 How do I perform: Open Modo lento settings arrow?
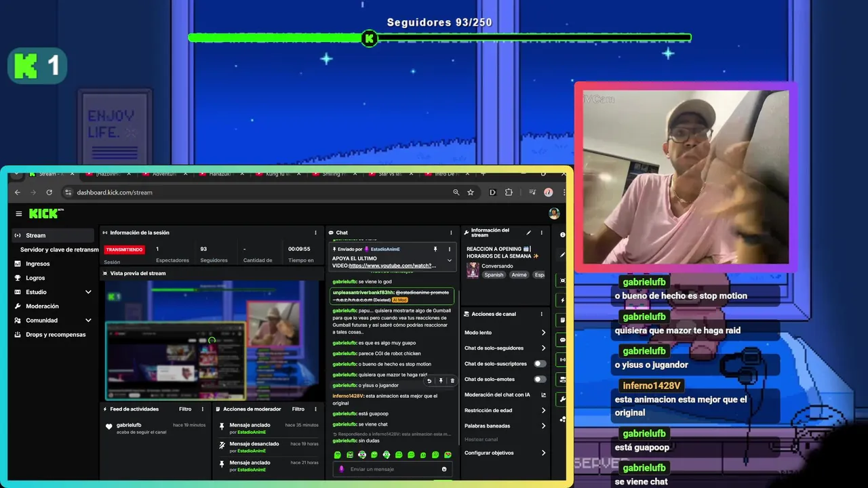click(x=543, y=332)
